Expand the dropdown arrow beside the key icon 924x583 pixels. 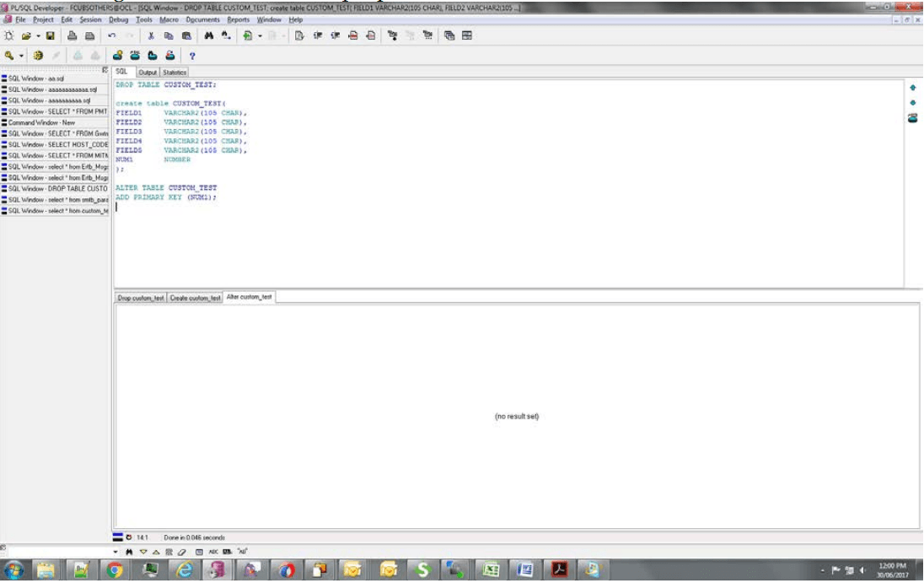[x=21, y=56]
